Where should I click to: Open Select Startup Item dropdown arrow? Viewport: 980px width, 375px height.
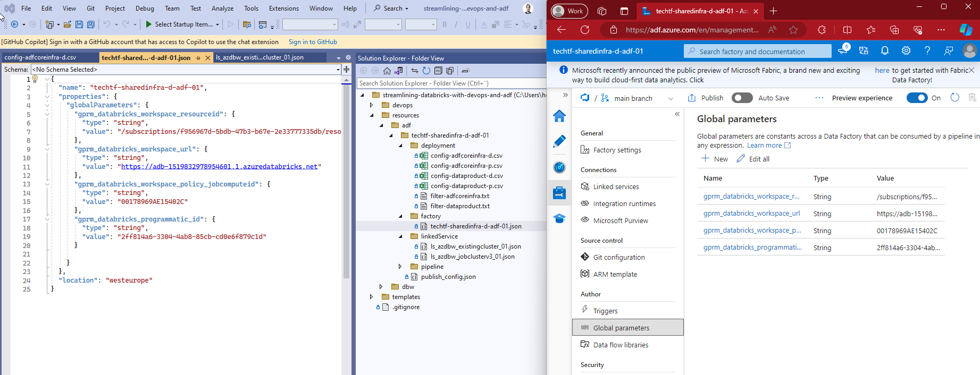[x=217, y=24]
